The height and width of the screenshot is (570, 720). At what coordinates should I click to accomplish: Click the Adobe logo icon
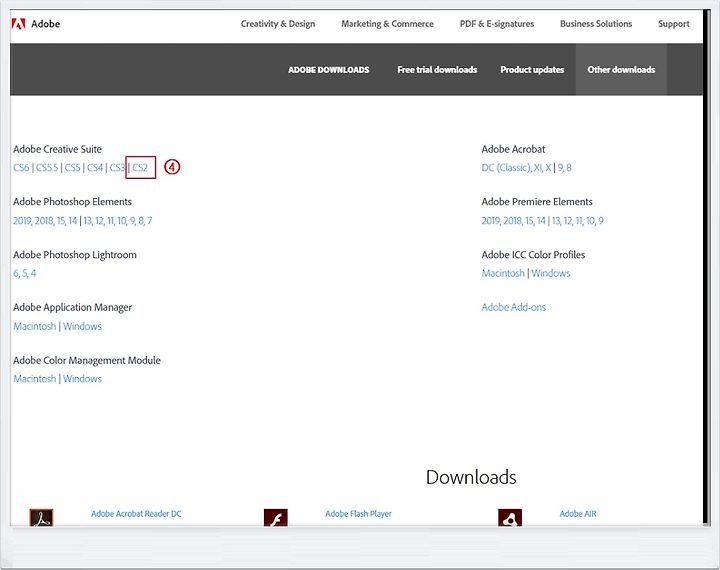[x=18, y=24]
